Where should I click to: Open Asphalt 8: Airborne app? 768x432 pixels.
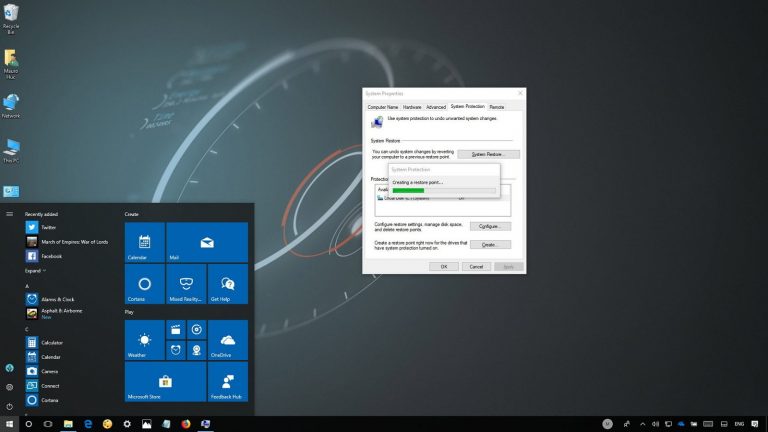pos(55,313)
